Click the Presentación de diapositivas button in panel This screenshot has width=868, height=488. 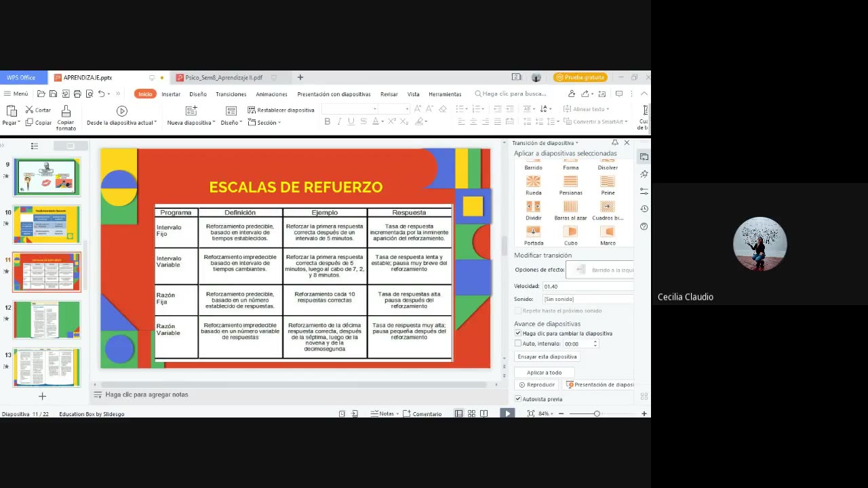[599, 385]
